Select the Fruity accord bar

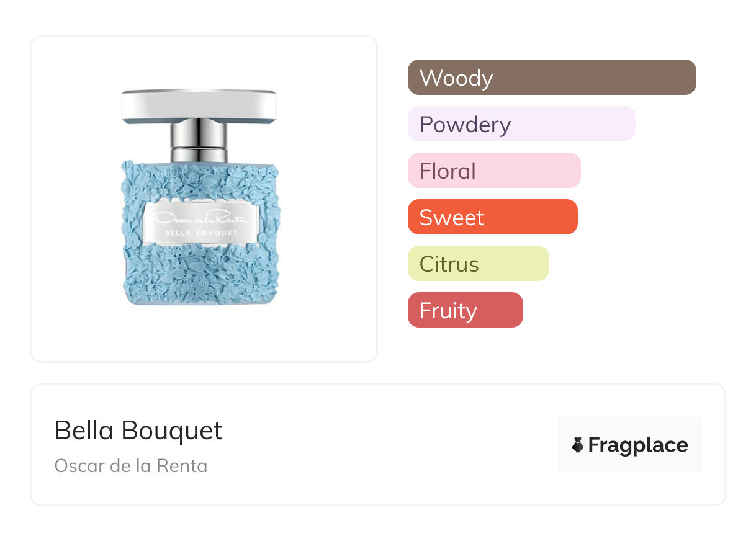pos(466,310)
